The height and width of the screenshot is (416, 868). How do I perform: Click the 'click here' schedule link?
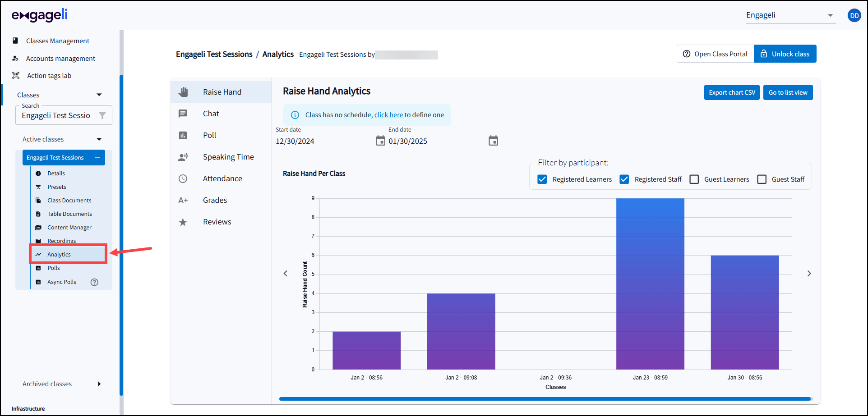pyautogui.click(x=388, y=115)
